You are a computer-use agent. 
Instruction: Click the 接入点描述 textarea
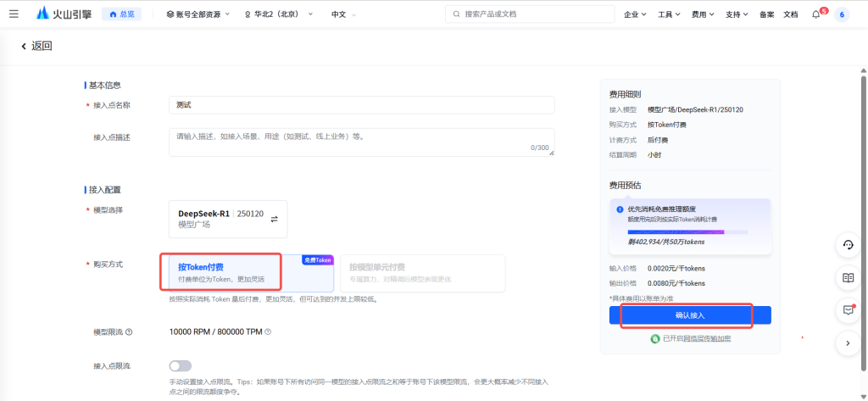361,142
